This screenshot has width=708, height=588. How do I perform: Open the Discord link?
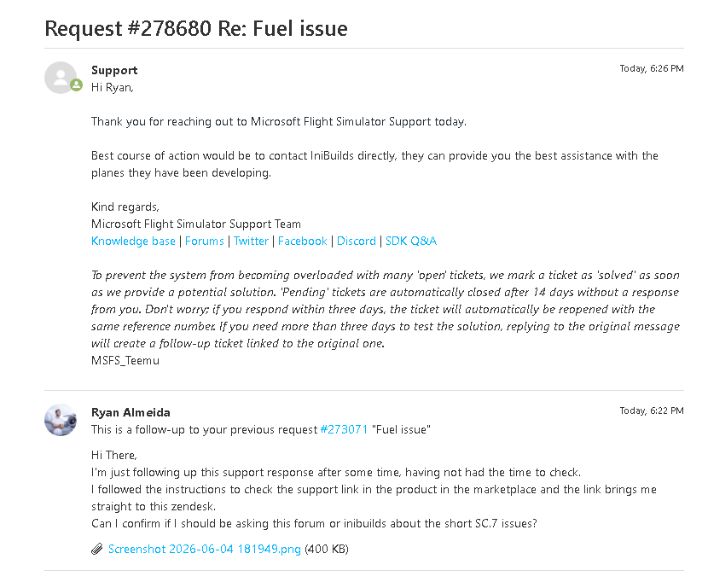[357, 242]
